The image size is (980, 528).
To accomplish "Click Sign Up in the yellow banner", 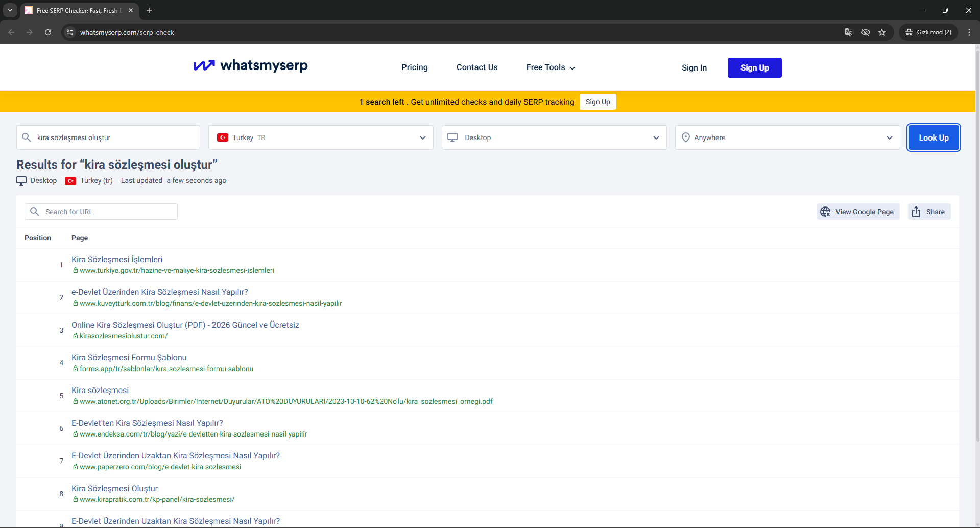I will pos(598,102).
